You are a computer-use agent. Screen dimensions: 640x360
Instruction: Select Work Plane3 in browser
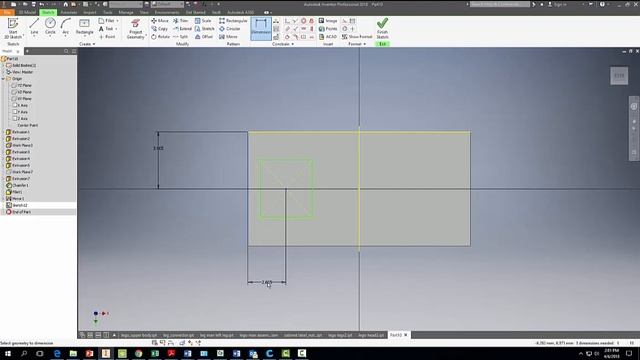(19, 145)
